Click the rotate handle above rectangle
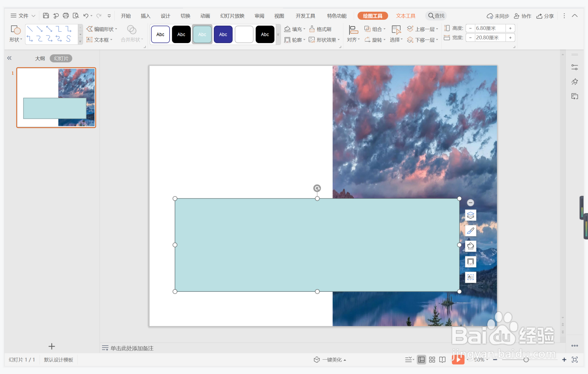588x374 pixels. [x=317, y=188]
